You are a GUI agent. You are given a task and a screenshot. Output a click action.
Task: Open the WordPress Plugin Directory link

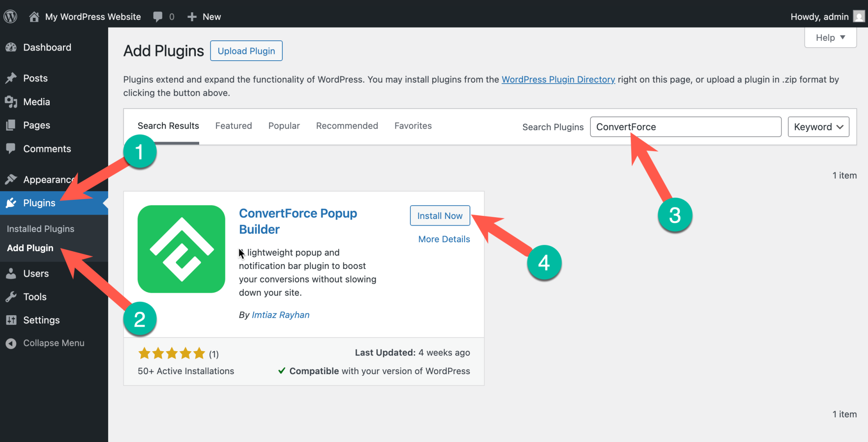point(558,80)
